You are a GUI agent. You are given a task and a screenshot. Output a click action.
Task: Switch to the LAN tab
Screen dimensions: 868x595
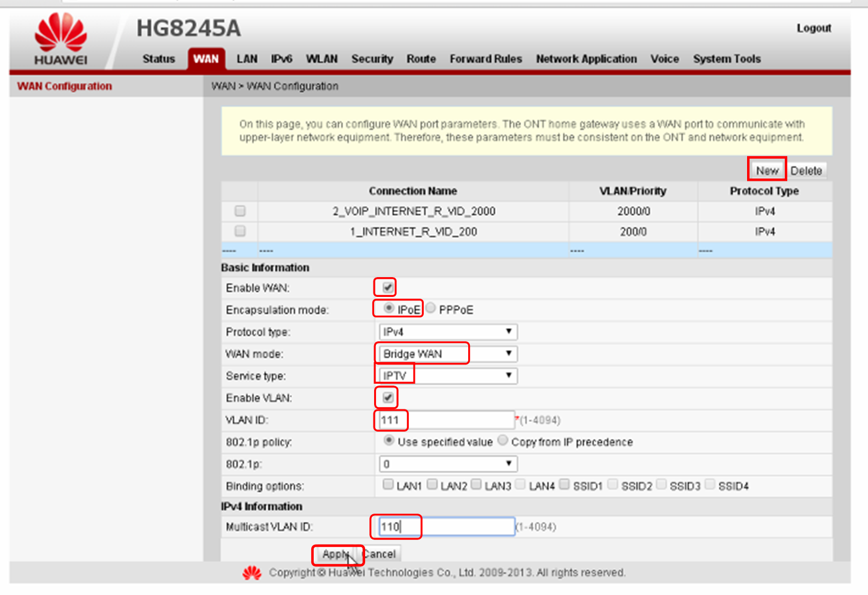pos(247,59)
